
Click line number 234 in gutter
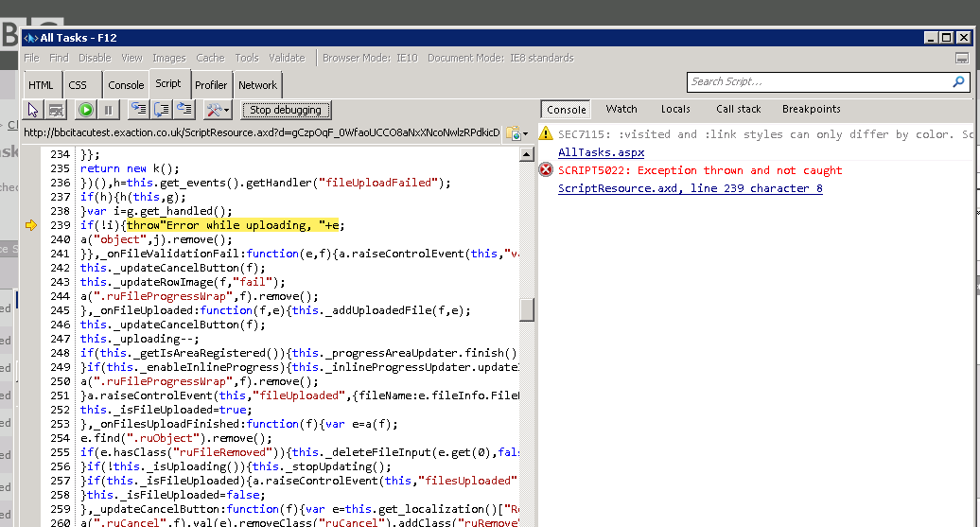pyautogui.click(x=60, y=154)
